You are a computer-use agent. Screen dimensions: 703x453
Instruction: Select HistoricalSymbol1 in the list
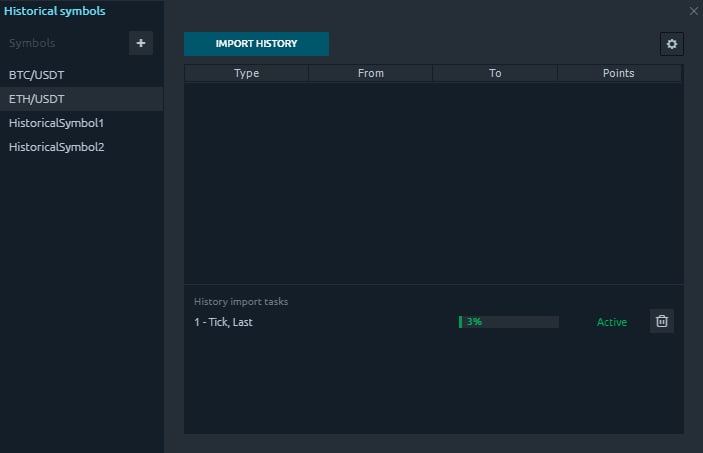[82, 123]
